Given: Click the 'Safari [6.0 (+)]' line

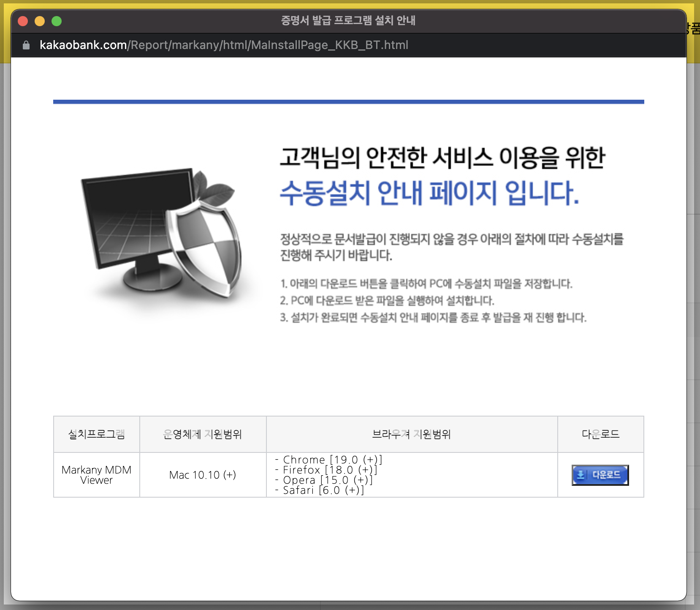Looking at the screenshot, I should [x=319, y=490].
